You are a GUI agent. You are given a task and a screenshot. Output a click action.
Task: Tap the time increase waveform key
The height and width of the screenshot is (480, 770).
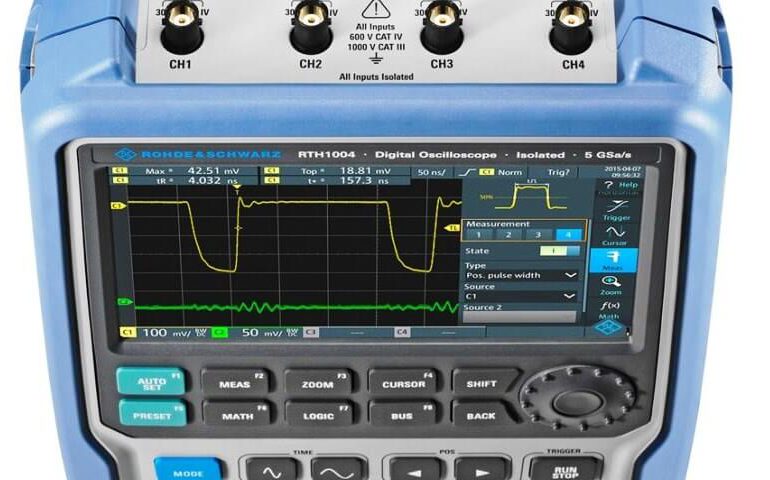[337, 469]
